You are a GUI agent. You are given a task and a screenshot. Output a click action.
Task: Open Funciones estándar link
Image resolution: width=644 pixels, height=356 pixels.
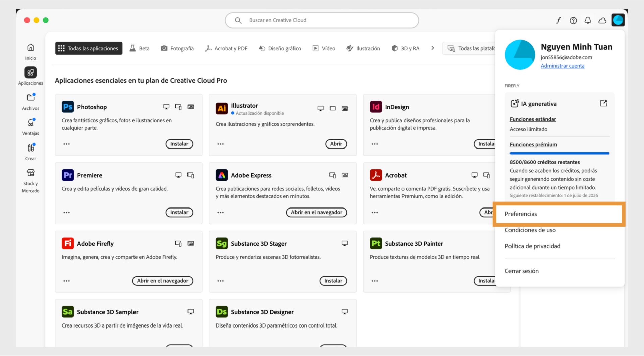(533, 119)
